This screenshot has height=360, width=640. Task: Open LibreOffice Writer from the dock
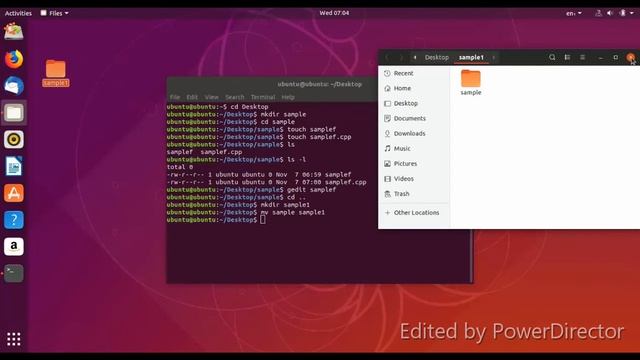pyautogui.click(x=14, y=166)
